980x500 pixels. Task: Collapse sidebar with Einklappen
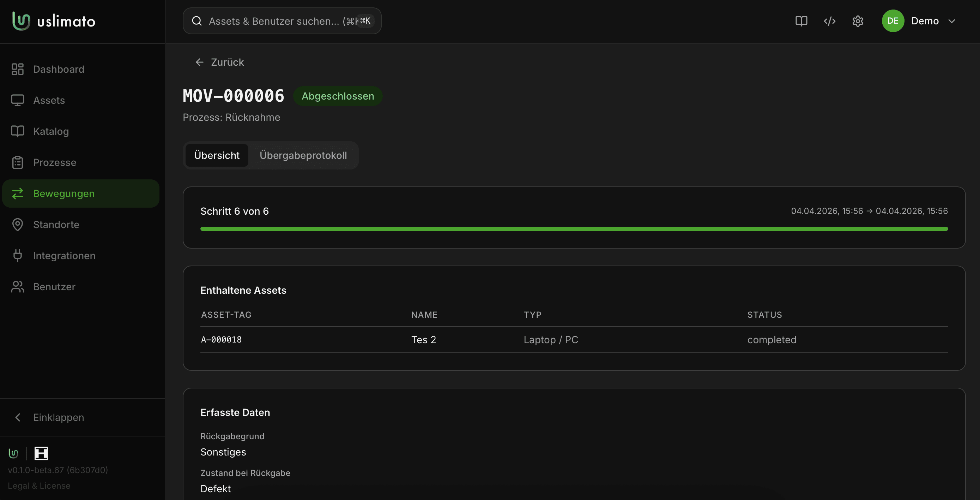81,417
